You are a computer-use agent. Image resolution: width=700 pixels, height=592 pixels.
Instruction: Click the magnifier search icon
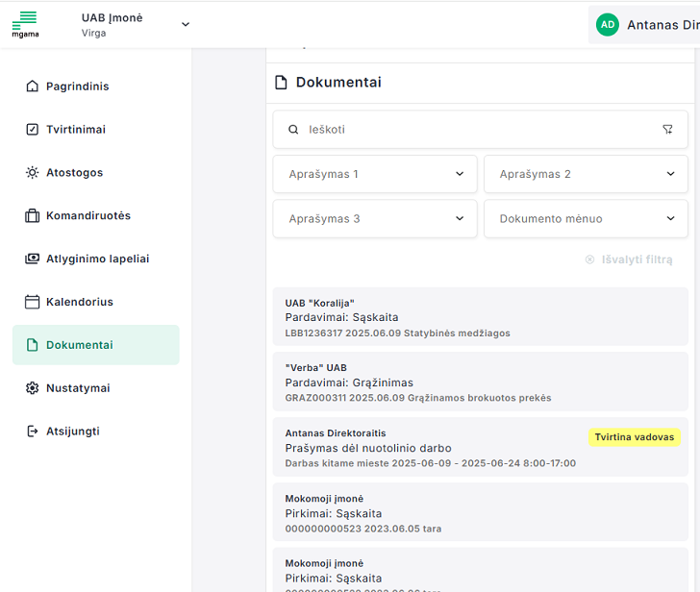click(292, 130)
